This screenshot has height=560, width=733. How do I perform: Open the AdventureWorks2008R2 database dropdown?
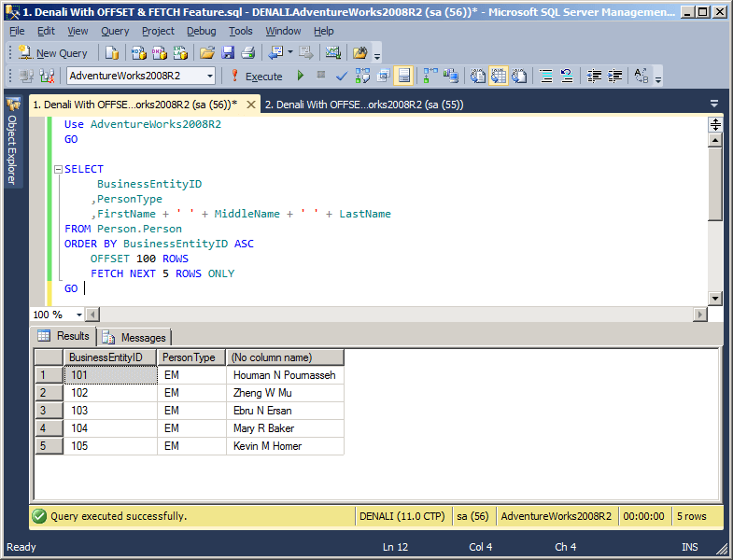point(209,77)
